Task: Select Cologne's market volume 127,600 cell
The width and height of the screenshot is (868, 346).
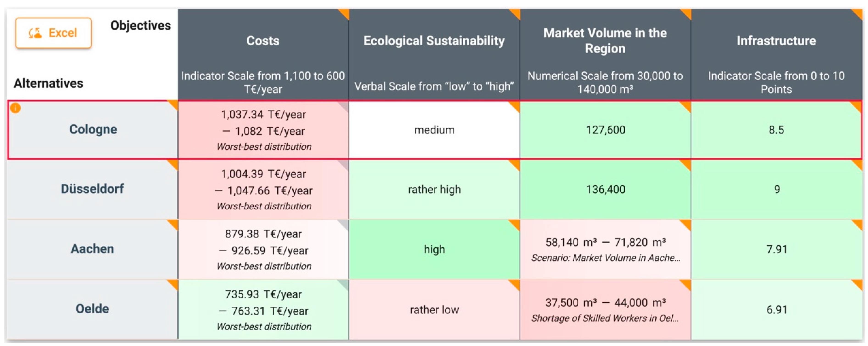Action: click(605, 130)
